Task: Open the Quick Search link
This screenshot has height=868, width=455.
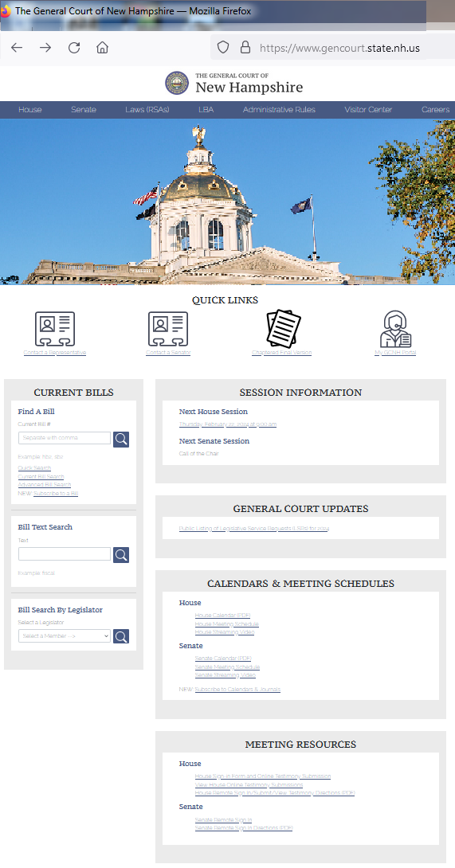Action: [x=34, y=468]
